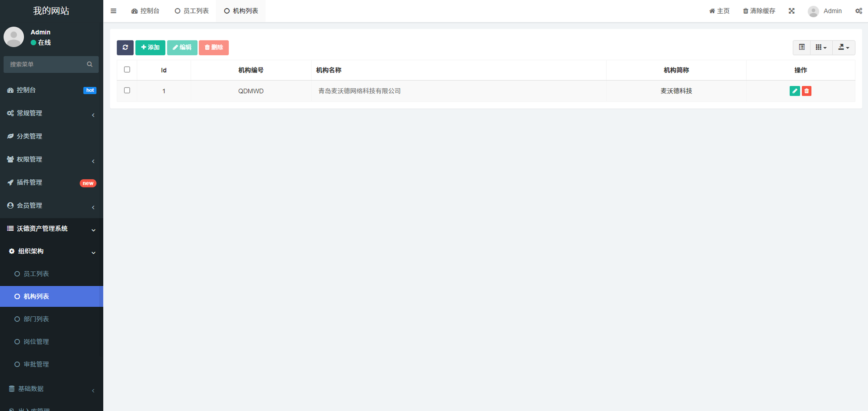This screenshot has width=868, height=411.
Task: Switch to the 员工列表 tab
Action: 192,11
